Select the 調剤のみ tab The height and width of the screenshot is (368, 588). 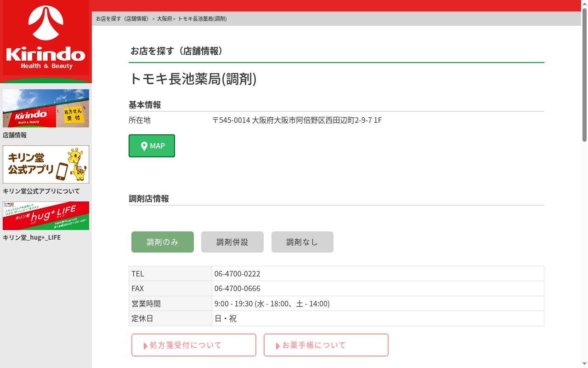pyautogui.click(x=163, y=242)
